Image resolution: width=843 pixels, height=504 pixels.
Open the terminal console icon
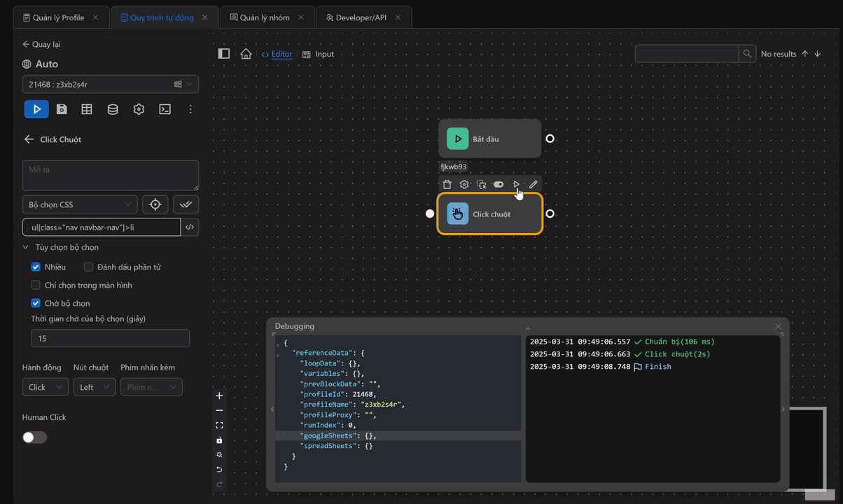[164, 109]
